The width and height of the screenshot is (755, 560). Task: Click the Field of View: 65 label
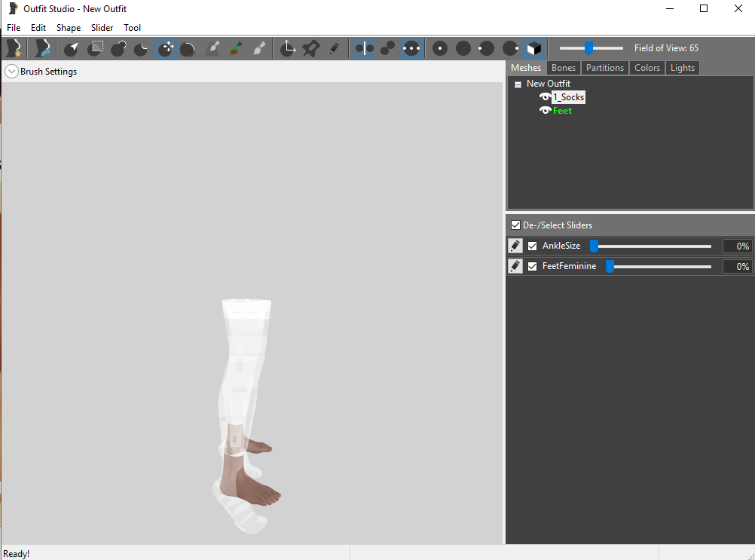(666, 48)
